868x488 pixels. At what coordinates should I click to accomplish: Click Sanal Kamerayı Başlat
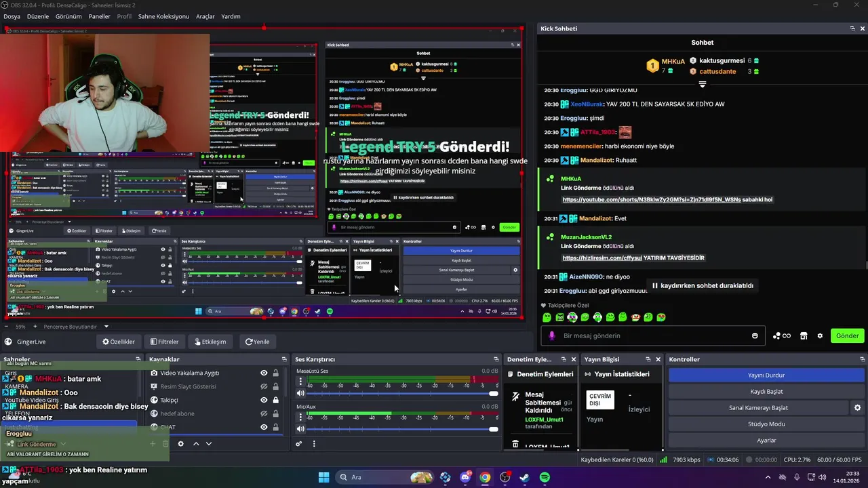[x=758, y=407]
